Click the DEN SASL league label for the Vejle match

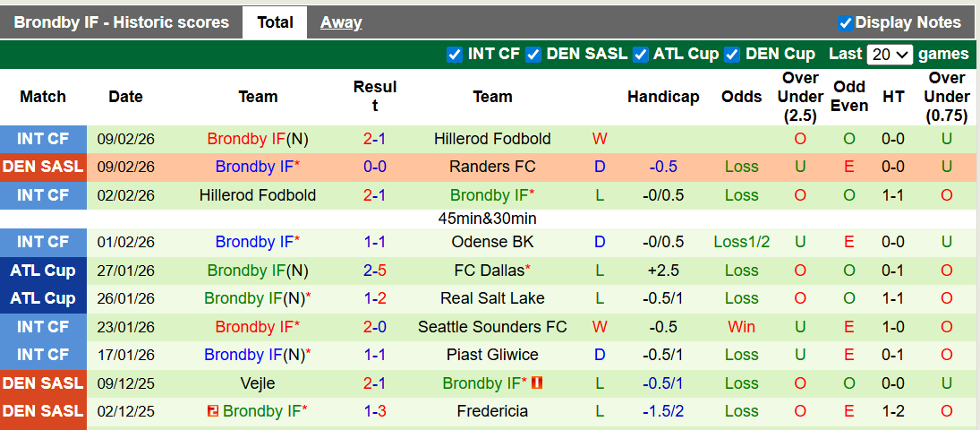pos(43,383)
